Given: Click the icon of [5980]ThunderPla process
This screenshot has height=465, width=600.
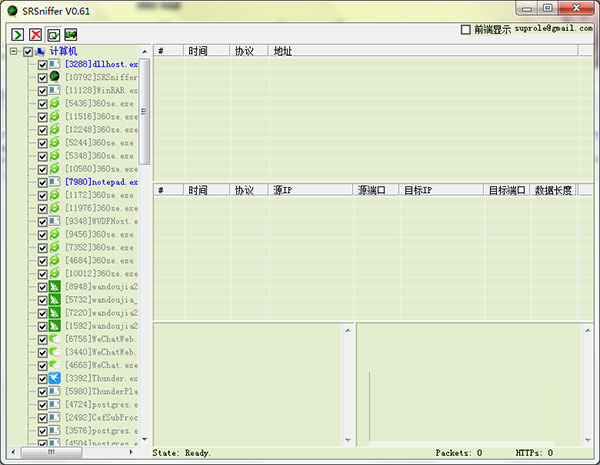Looking at the screenshot, I should coord(54,391).
